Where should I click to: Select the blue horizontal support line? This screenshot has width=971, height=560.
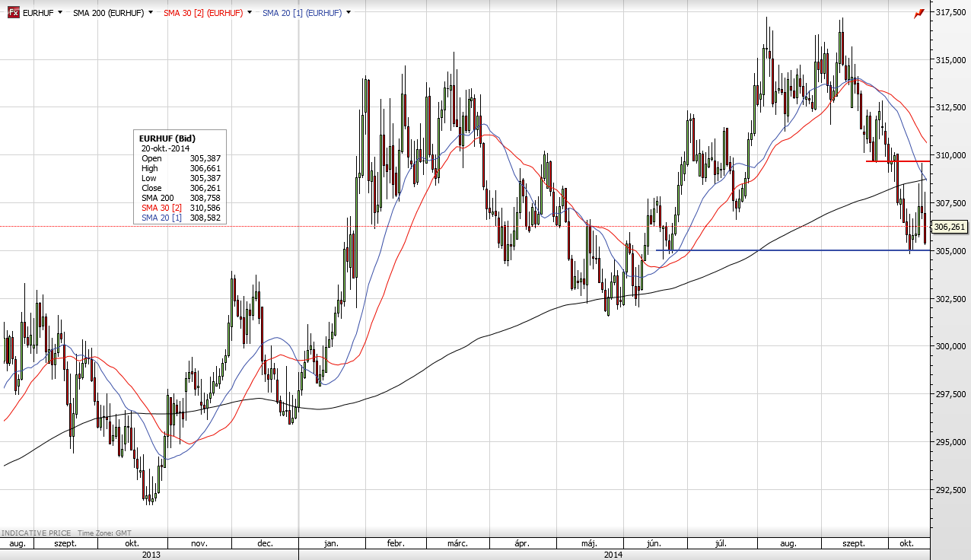(x=792, y=250)
